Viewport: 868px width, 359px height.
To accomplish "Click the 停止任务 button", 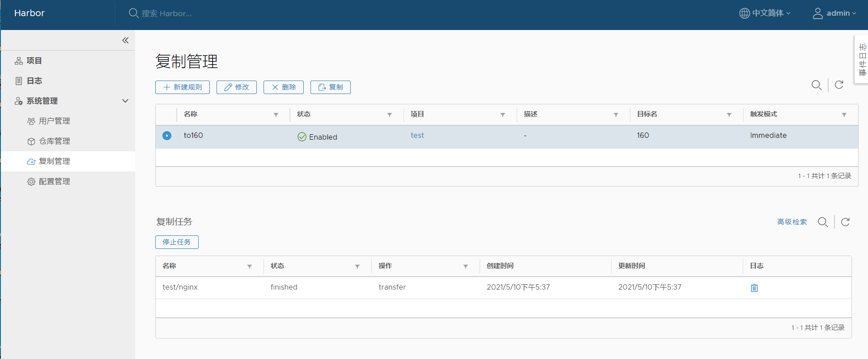I will click(x=177, y=242).
